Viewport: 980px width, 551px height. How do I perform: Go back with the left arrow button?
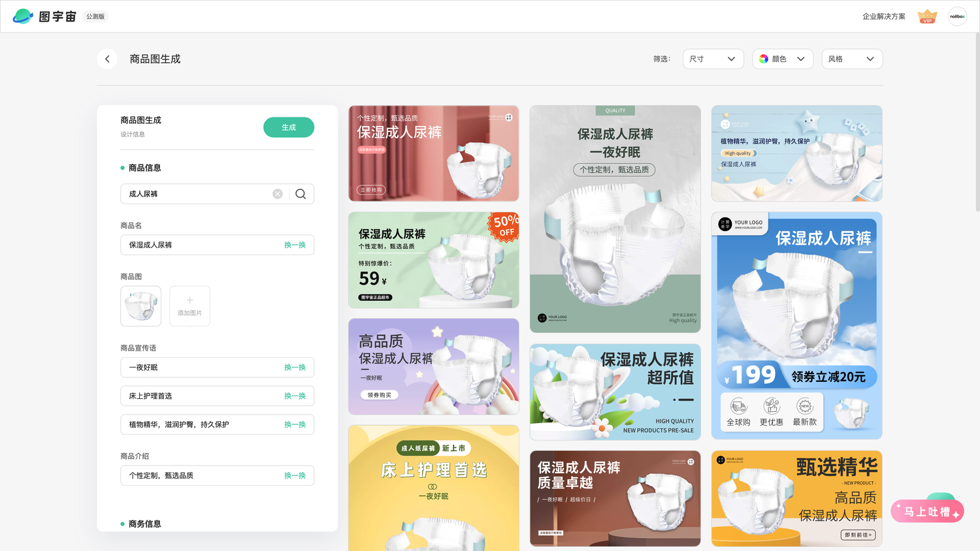tap(107, 59)
